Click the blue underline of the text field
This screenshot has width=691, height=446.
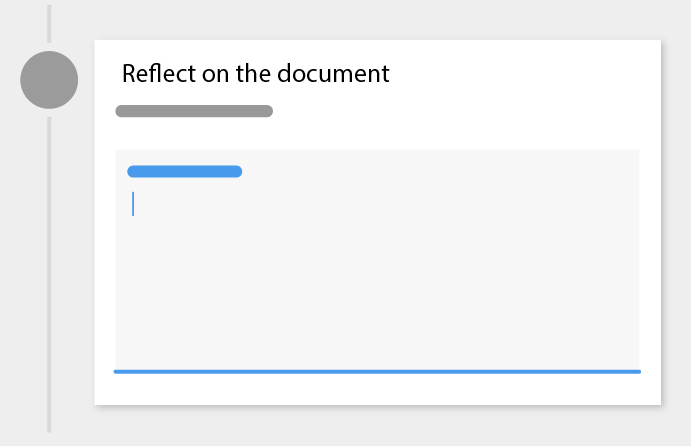pyautogui.click(x=377, y=371)
